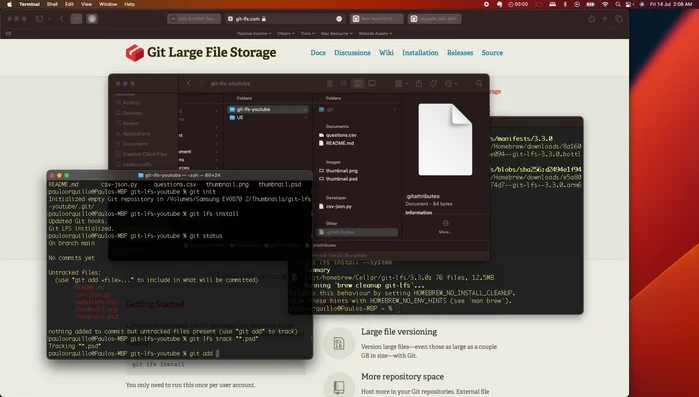
Task: Go back in Safari
Action: coord(62,19)
